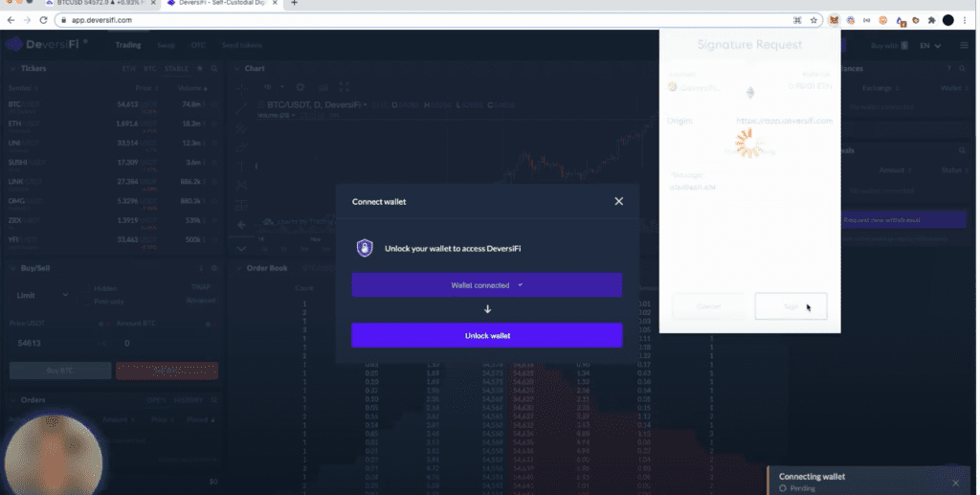Click Cancel in the Signature Request popup

click(x=708, y=306)
